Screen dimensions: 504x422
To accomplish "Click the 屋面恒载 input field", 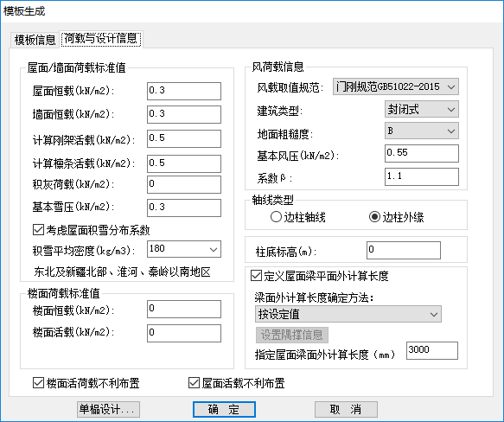I will point(184,91).
